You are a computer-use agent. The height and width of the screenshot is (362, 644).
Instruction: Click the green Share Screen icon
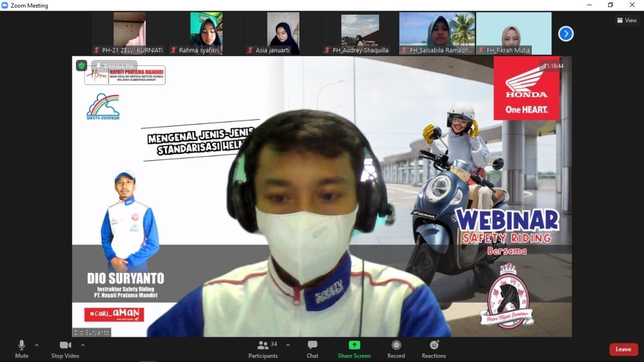tap(354, 345)
